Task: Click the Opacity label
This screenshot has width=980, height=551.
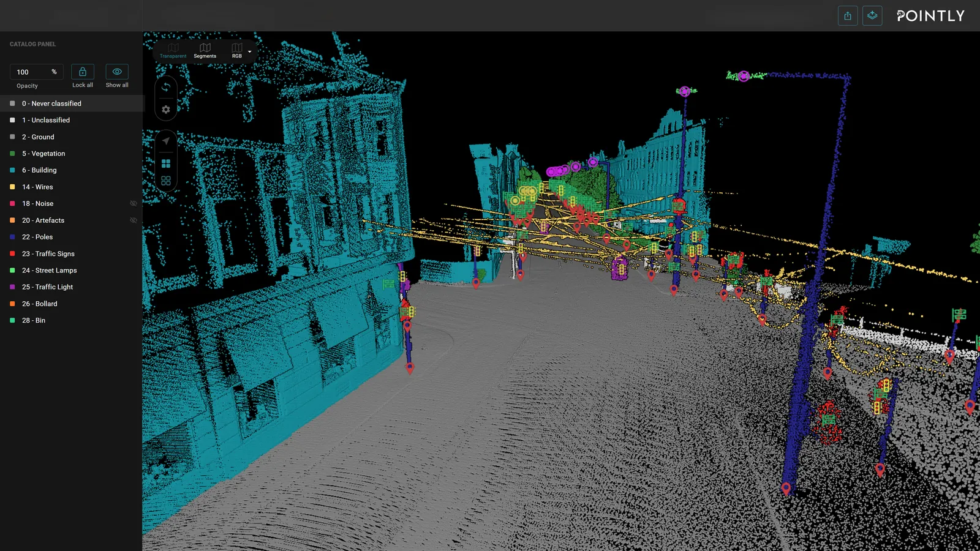Action: coord(27,86)
